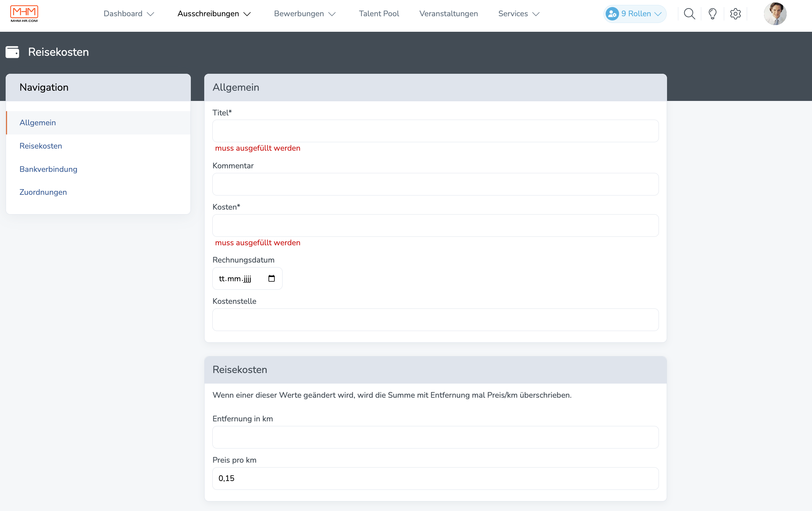
Task: Jump to Reisekosten in the Navigation panel
Action: pos(98,146)
